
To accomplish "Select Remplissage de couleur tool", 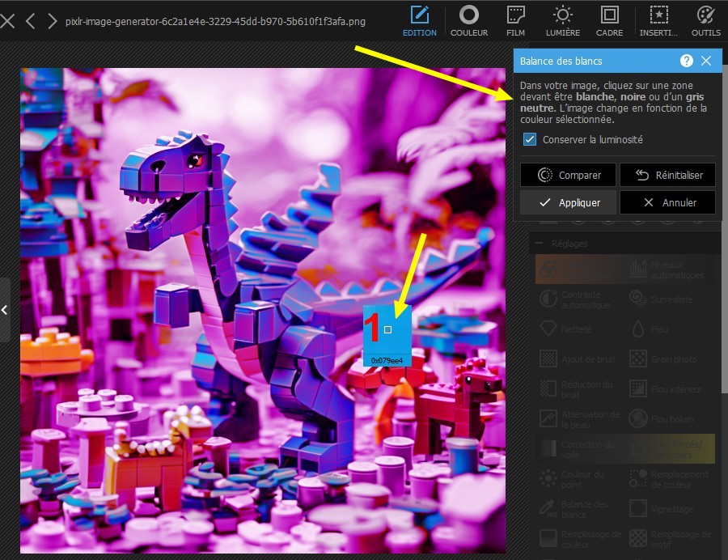I will point(580,539).
